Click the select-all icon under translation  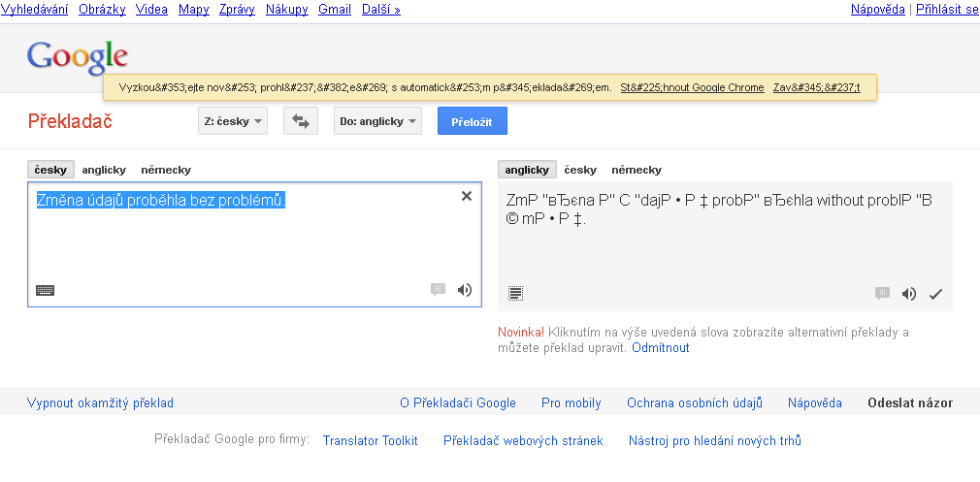[515, 294]
